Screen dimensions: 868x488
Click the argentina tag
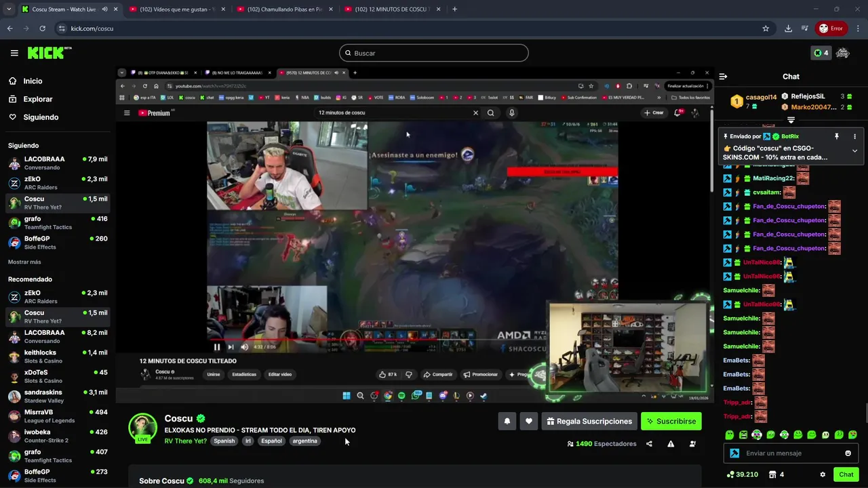point(304,441)
